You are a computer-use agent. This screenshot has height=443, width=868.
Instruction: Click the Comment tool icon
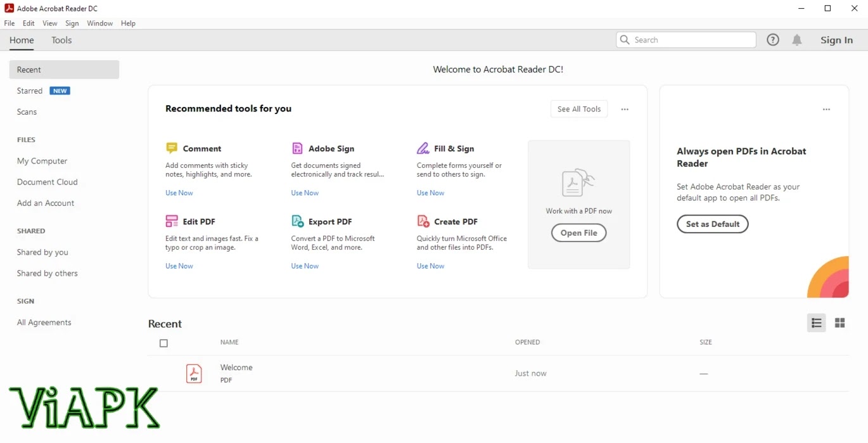pyautogui.click(x=171, y=148)
